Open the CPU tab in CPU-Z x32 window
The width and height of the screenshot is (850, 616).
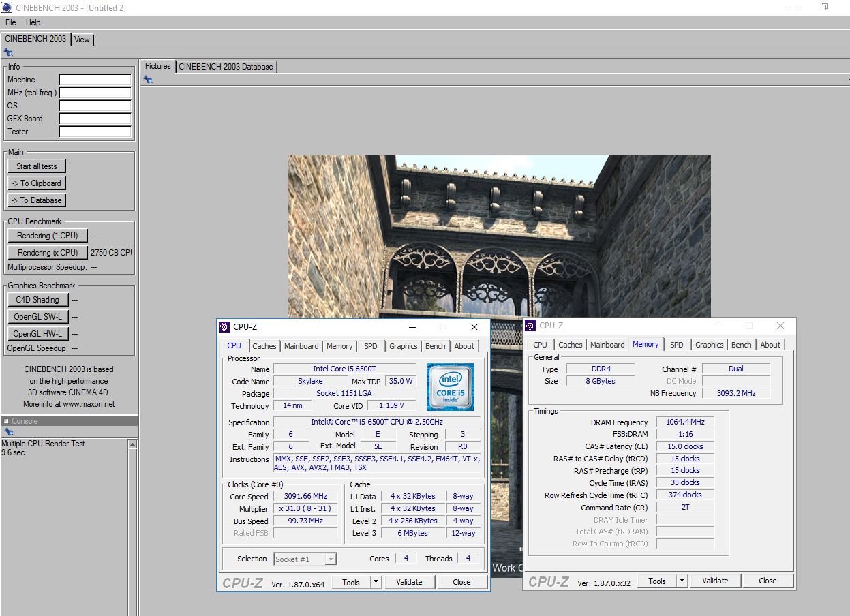(x=541, y=345)
